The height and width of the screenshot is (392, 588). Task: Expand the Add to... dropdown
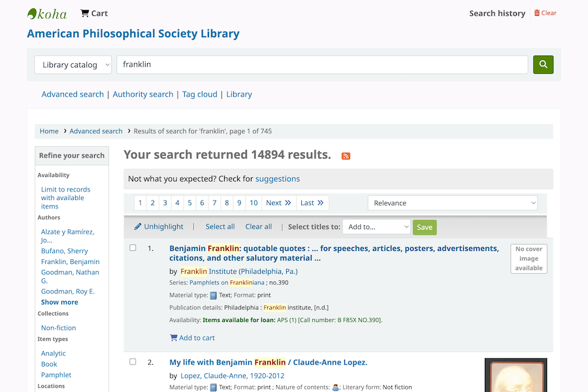(376, 227)
